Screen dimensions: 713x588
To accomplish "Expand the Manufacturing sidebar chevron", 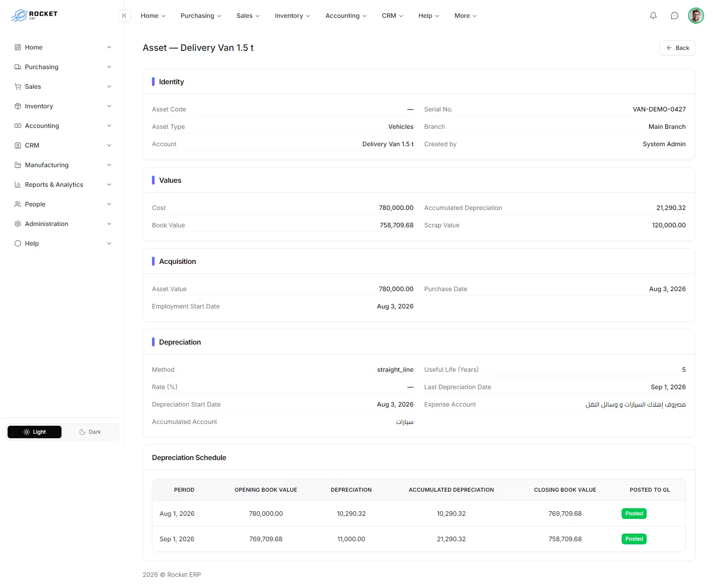I will (109, 165).
